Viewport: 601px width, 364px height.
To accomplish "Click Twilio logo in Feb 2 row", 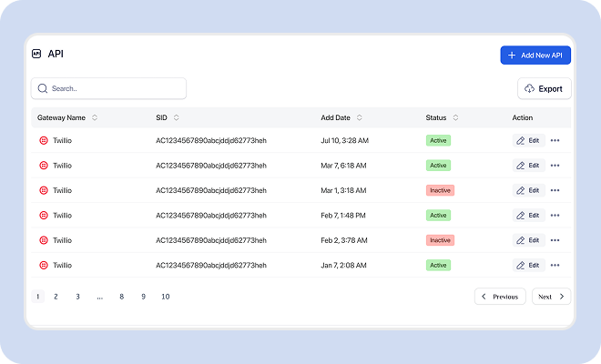I will pyautogui.click(x=44, y=240).
